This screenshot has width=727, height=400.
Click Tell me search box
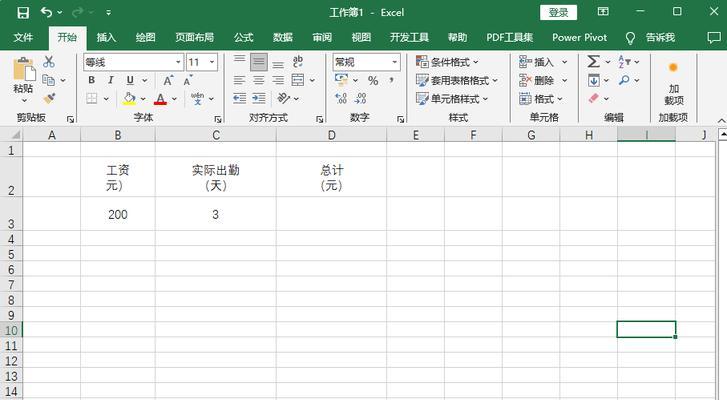click(x=650, y=38)
